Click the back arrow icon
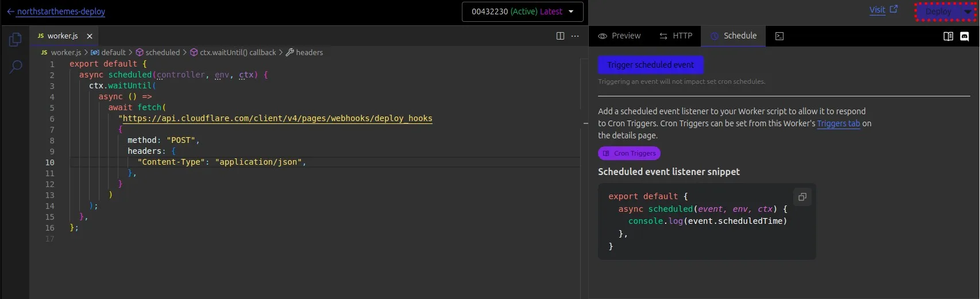 coord(10,11)
